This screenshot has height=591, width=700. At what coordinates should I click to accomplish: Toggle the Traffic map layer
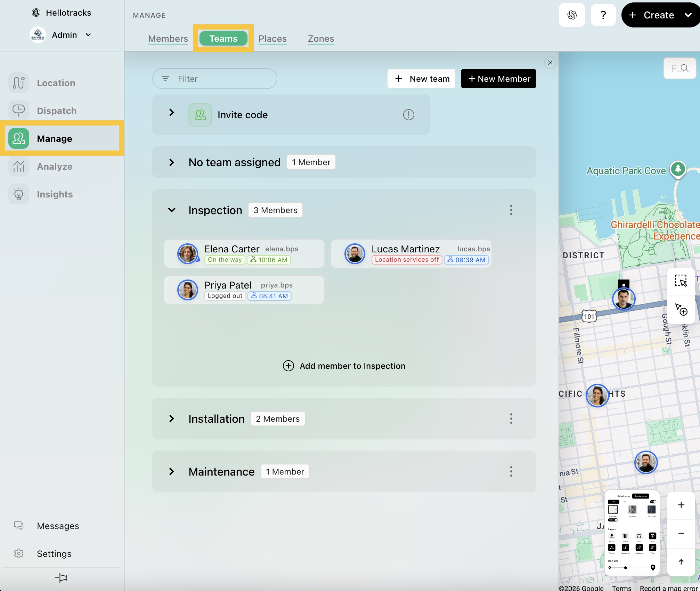click(x=625, y=536)
